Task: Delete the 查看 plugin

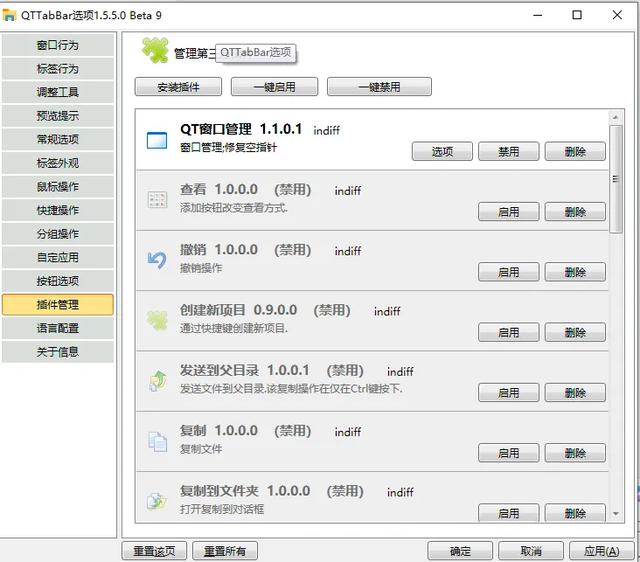Action: (575, 212)
